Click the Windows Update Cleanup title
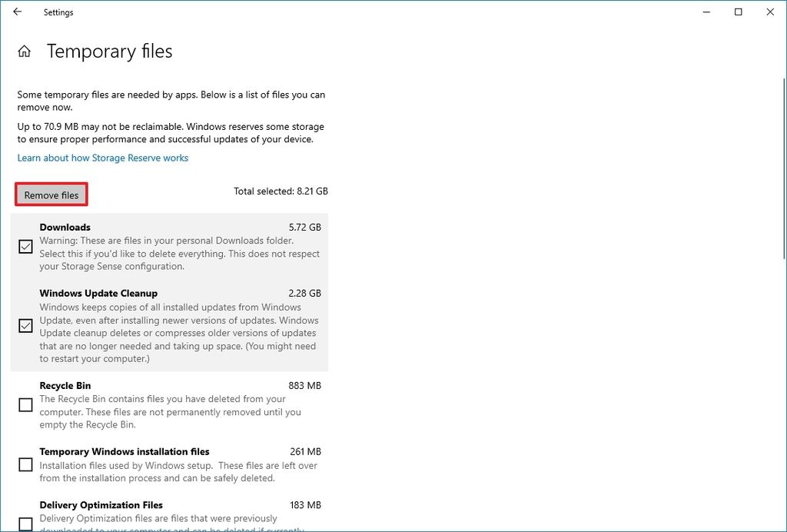 pyautogui.click(x=98, y=294)
